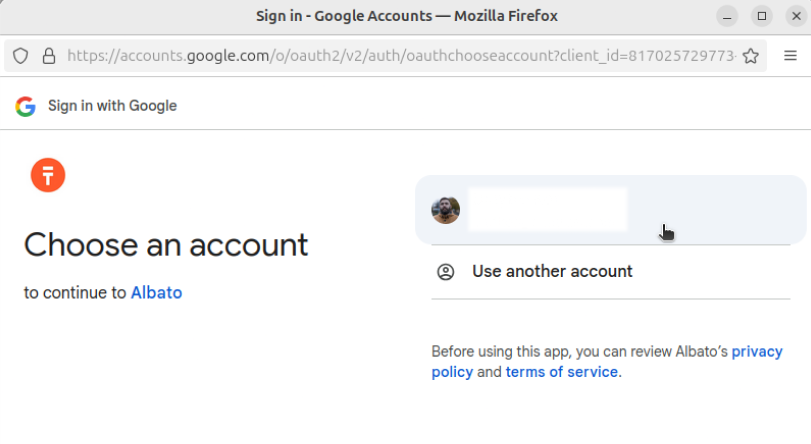
Task: Open Albato's privacy policy link
Action: (757, 352)
